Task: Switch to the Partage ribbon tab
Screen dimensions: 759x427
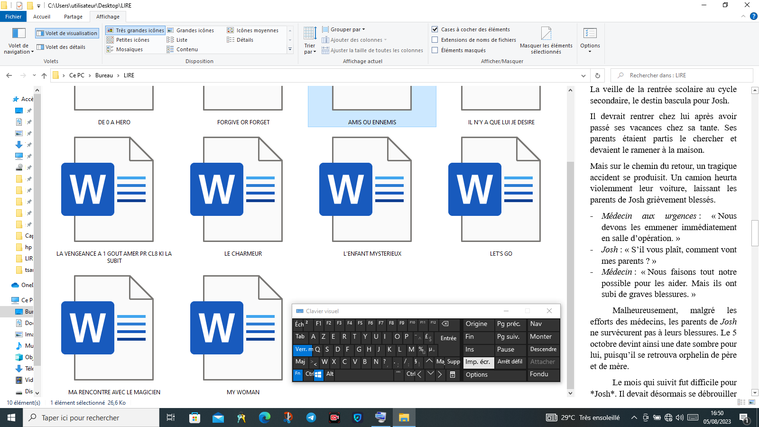Action: coord(73,17)
